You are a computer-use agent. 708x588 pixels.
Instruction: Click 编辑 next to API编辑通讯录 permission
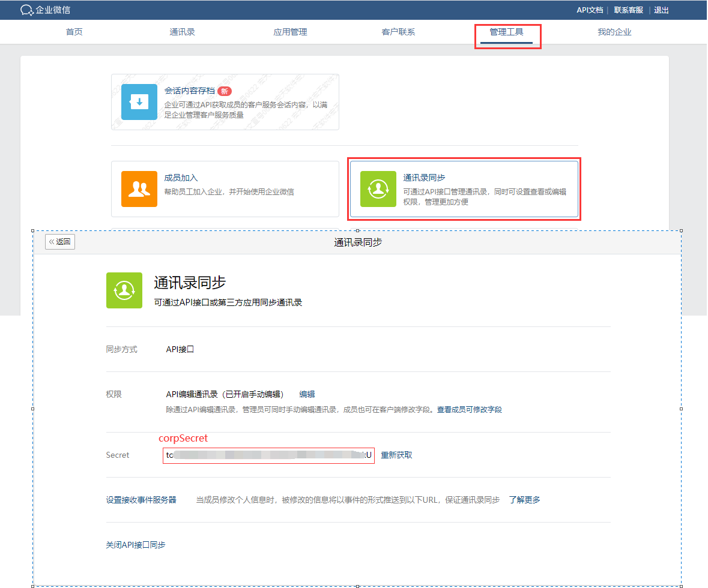pyautogui.click(x=307, y=394)
